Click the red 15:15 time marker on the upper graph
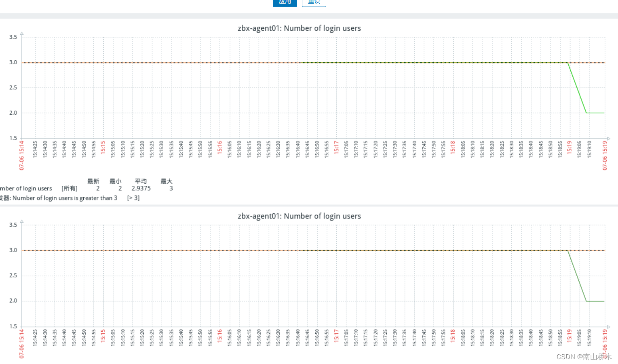 [103, 147]
